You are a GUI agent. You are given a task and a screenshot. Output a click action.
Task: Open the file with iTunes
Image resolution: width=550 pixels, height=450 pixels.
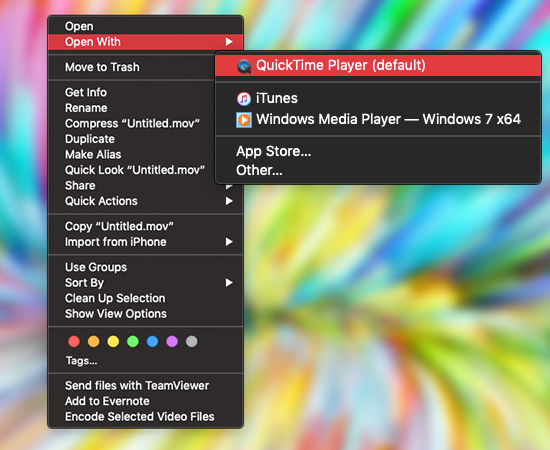pos(378,99)
